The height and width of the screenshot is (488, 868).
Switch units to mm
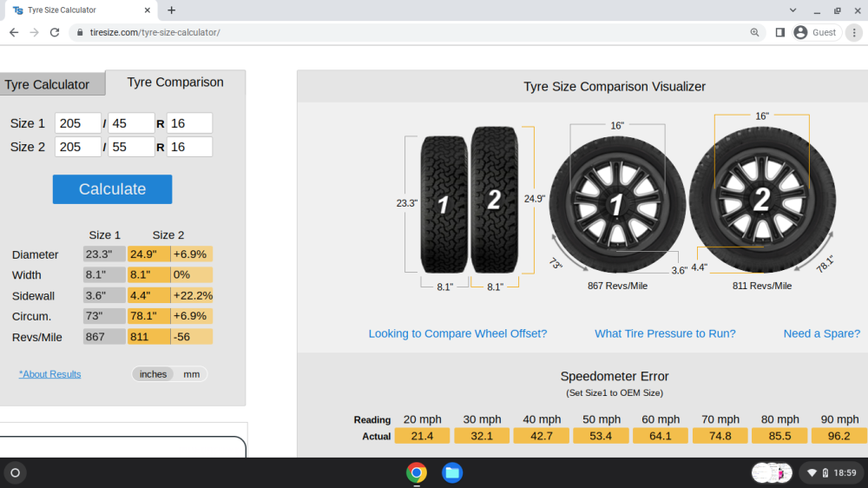192,374
